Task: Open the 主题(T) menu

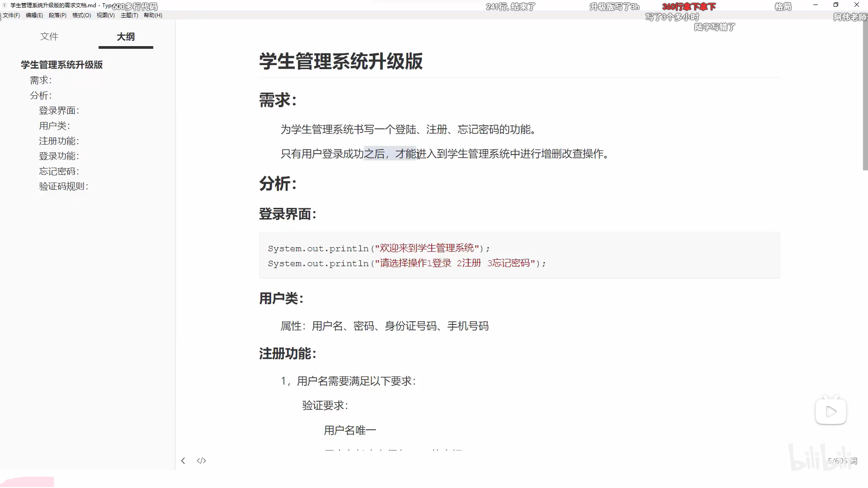Action: (129, 15)
